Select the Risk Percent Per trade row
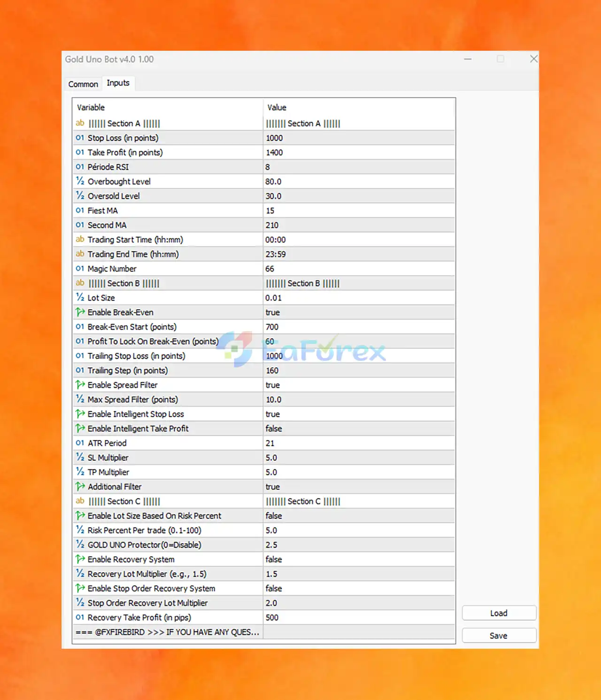This screenshot has height=700, width=601. click(x=263, y=530)
